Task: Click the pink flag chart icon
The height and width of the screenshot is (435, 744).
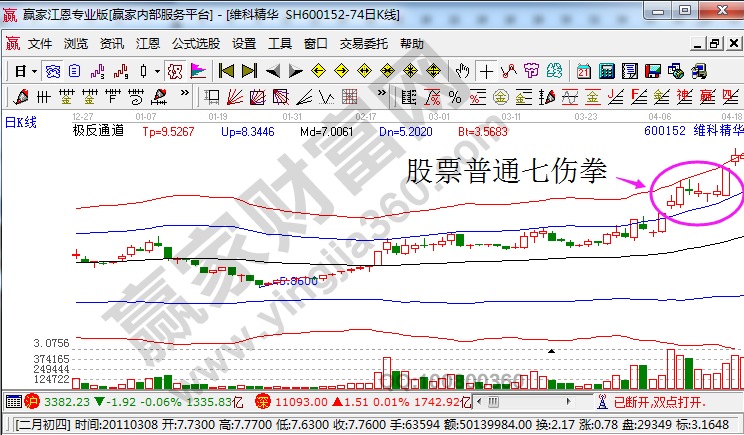Action: pos(198,71)
